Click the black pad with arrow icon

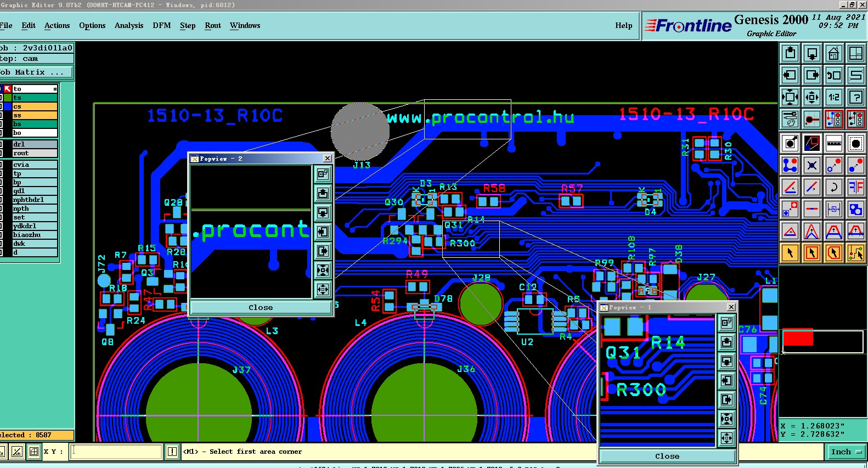coord(790,143)
